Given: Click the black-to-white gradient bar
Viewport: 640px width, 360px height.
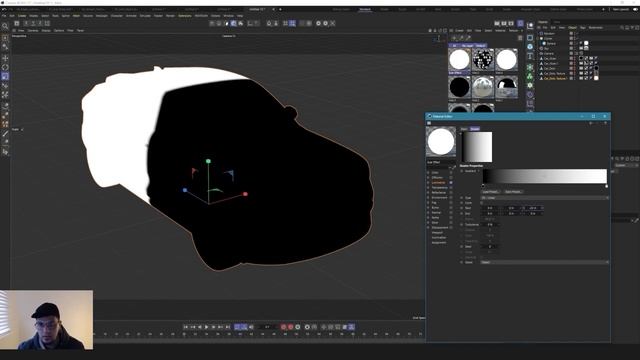Looking at the screenshot, I should (x=544, y=176).
